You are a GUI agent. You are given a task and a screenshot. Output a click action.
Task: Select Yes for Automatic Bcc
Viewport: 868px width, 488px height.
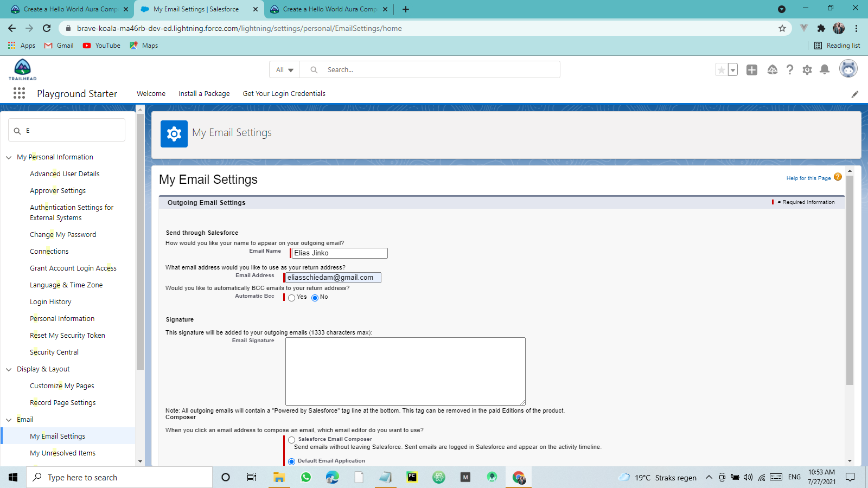point(292,298)
